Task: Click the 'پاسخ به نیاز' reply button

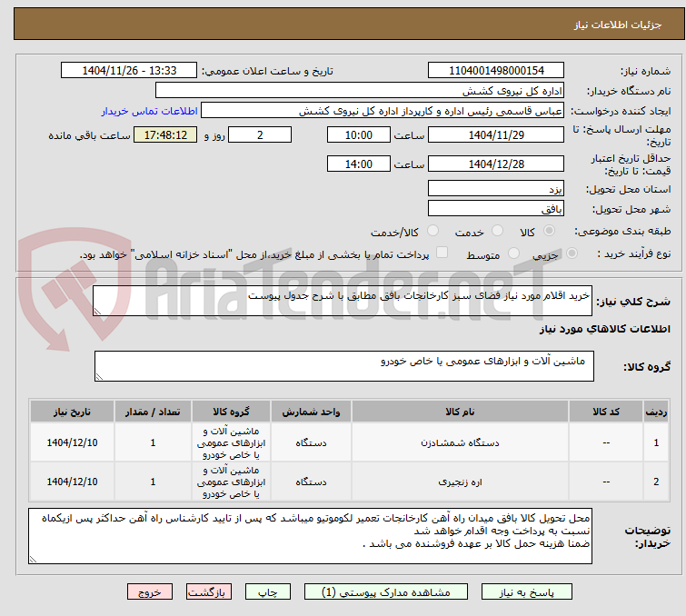Action: point(527,592)
